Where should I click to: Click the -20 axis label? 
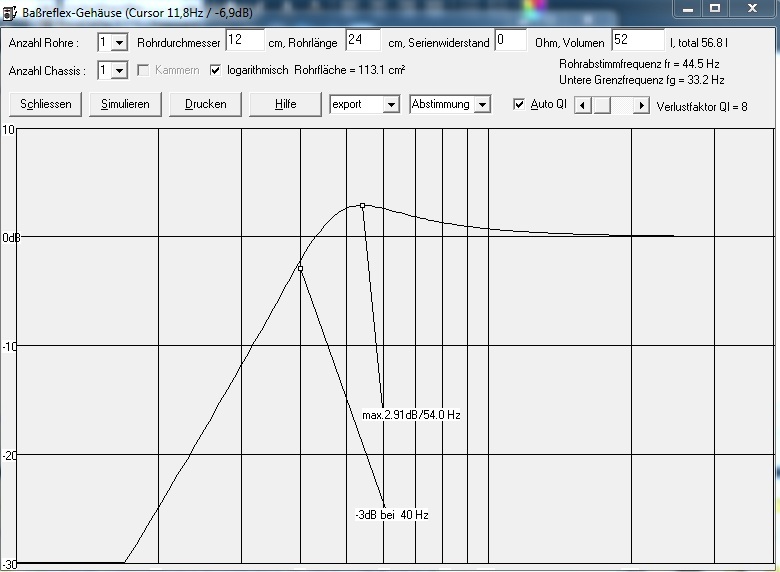pyautogui.click(x=9, y=455)
